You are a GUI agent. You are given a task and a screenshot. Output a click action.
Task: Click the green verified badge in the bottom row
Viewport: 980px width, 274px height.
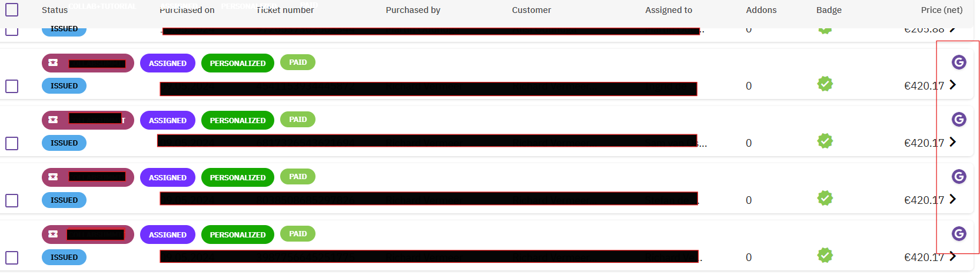pyautogui.click(x=825, y=256)
